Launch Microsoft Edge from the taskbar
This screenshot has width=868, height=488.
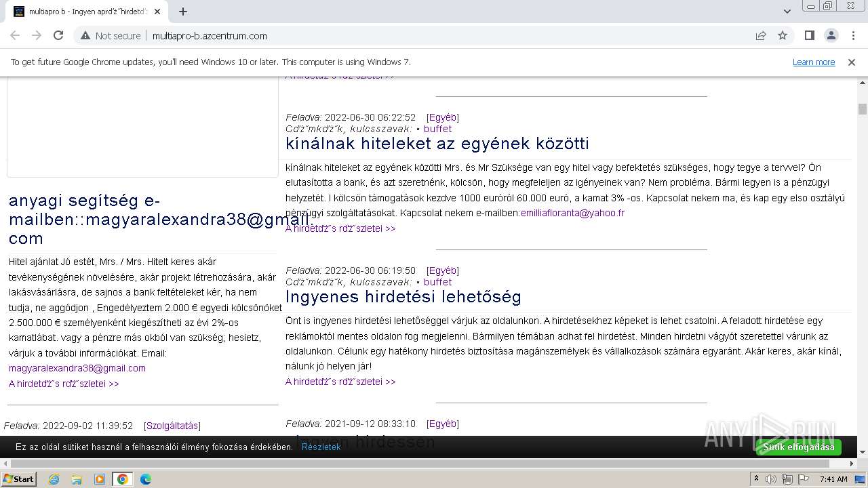tap(146, 479)
